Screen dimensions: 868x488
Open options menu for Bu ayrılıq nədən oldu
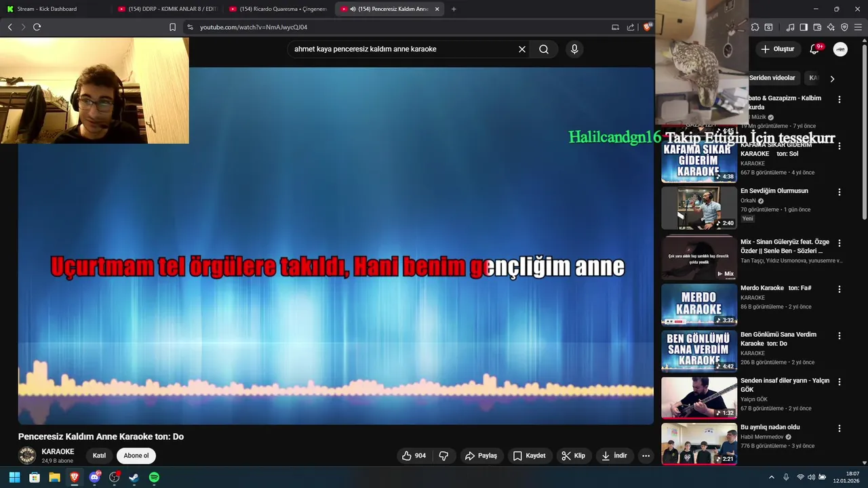click(840, 428)
